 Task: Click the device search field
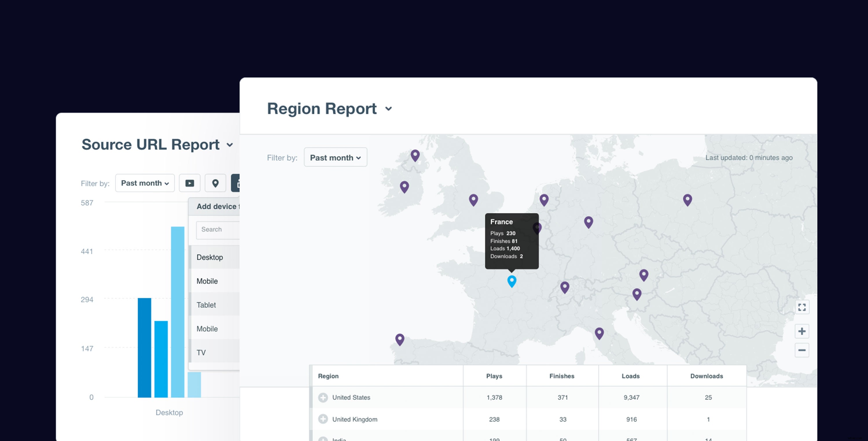click(x=218, y=229)
